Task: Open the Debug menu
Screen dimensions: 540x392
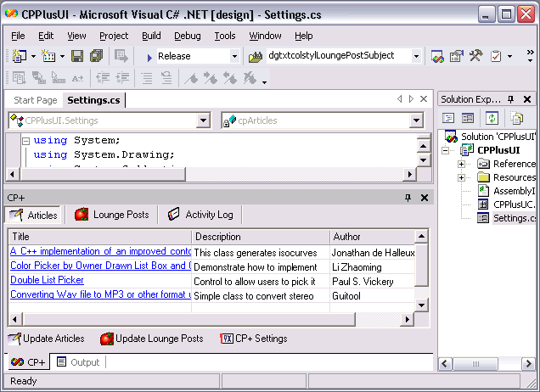Action: tap(188, 36)
